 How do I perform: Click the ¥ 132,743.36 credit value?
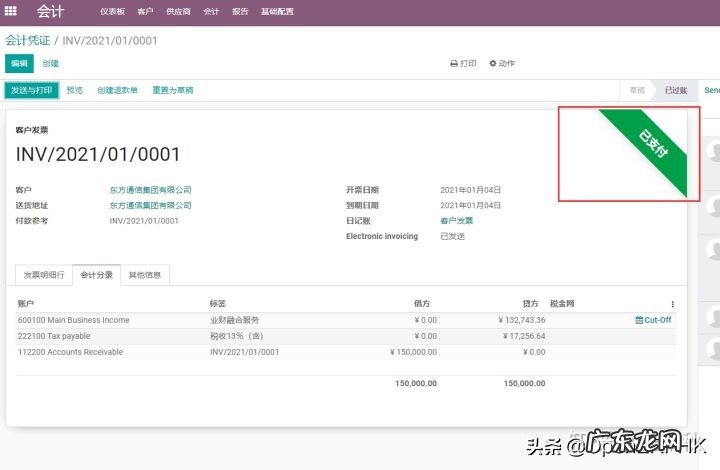pyautogui.click(x=522, y=320)
